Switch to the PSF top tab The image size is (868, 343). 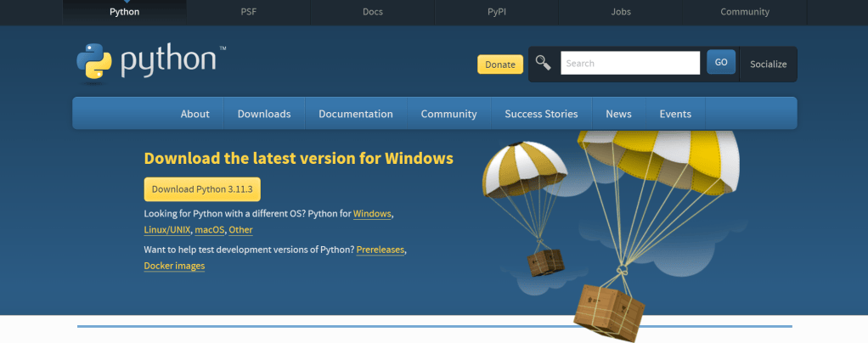click(249, 12)
